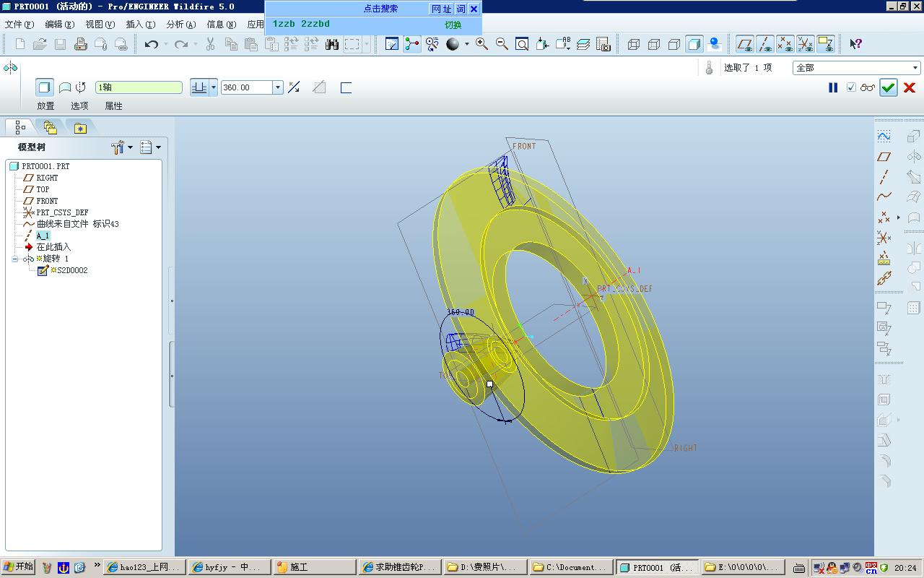
Task: Select No Hidden display style icon
Action: click(674, 44)
